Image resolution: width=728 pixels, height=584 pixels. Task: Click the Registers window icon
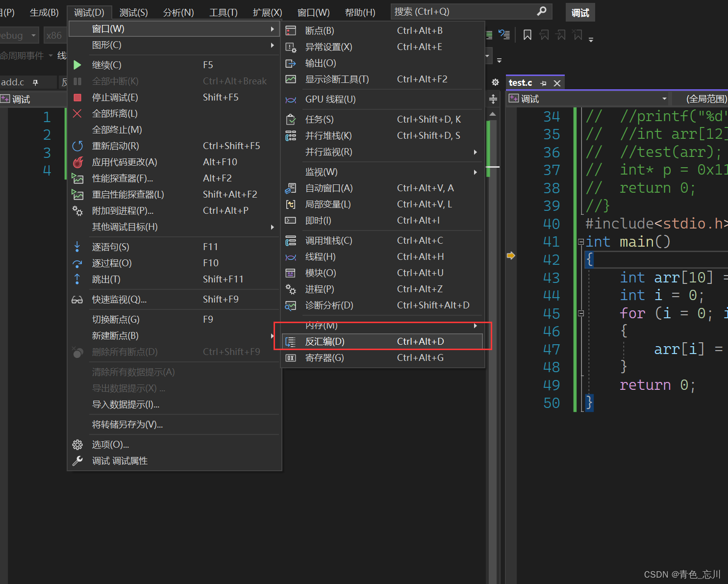click(291, 358)
